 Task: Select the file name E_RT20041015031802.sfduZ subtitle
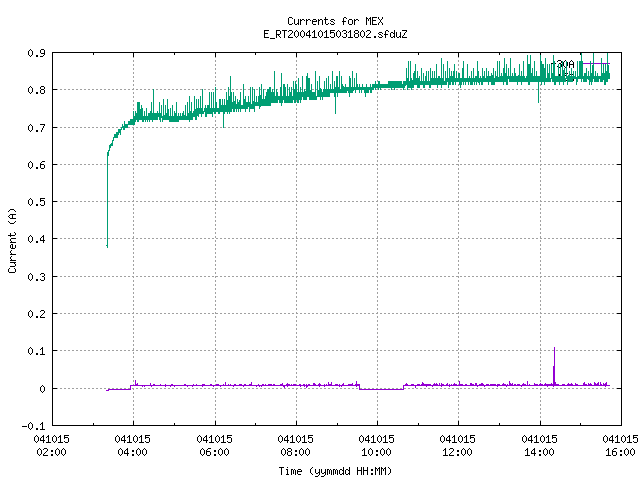(335, 34)
